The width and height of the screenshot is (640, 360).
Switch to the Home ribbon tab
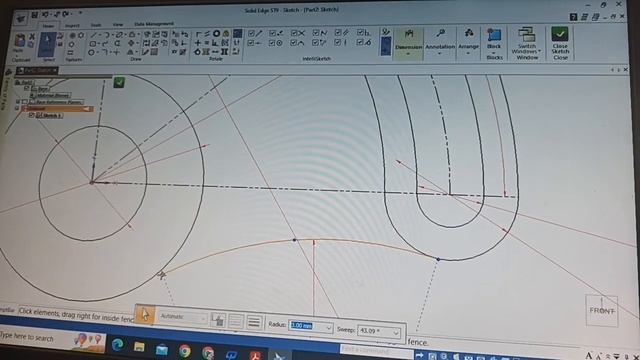coord(48,26)
